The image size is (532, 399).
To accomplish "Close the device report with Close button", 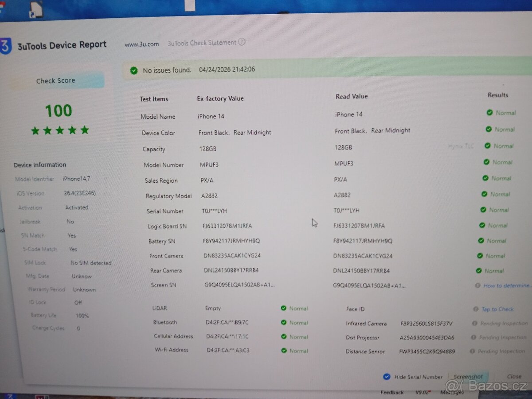I will 514,376.
